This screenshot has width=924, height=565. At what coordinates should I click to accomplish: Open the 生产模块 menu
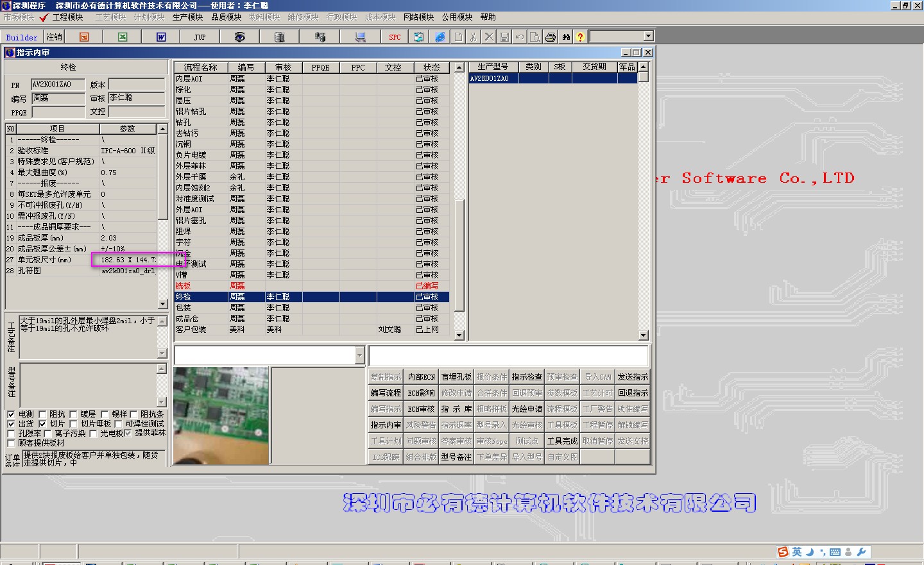pos(187,17)
